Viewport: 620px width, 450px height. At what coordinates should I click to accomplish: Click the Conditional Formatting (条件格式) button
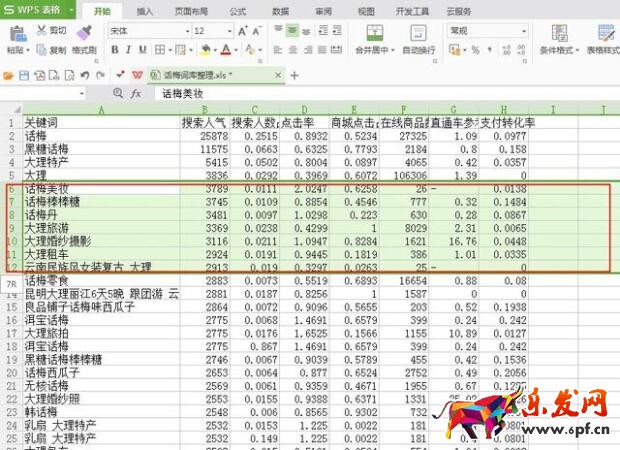558,38
